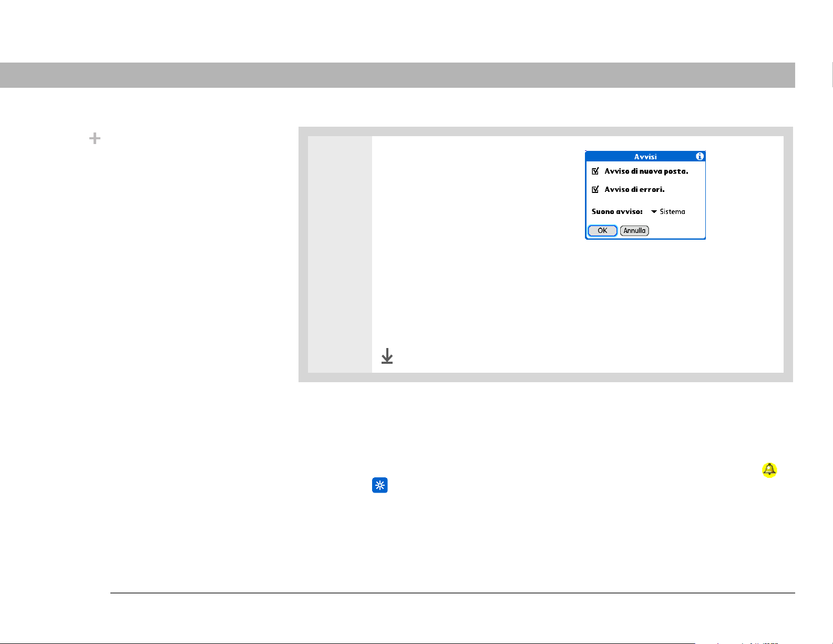Click the Suono avviso label
The image size is (833, 644).
[617, 211]
